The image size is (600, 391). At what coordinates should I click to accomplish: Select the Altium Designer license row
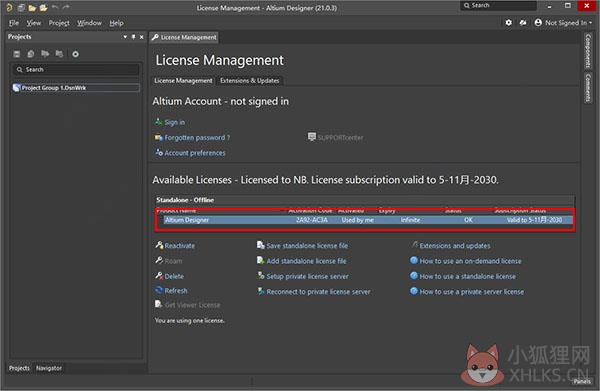[x=368, y=220]
